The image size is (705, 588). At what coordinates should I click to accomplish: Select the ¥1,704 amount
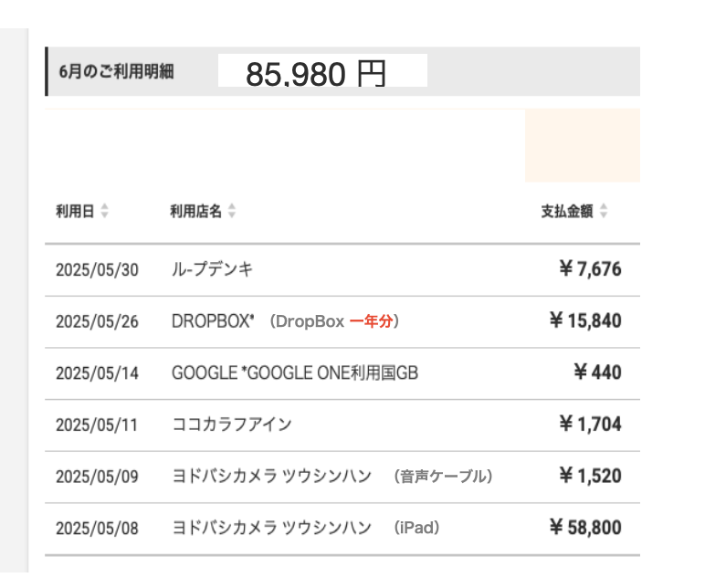click(x=590, y=424)
